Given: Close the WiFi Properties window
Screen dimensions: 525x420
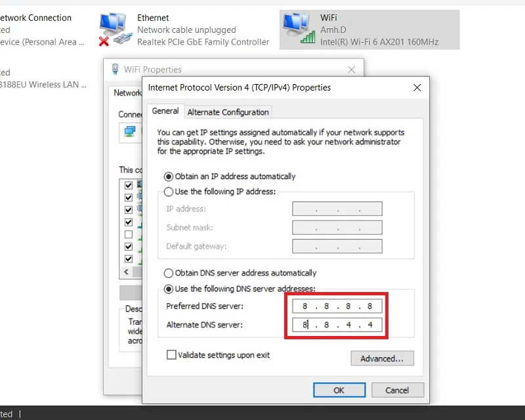Looking at the screenshot, I should pyautogui.click(x=351, y=70).
